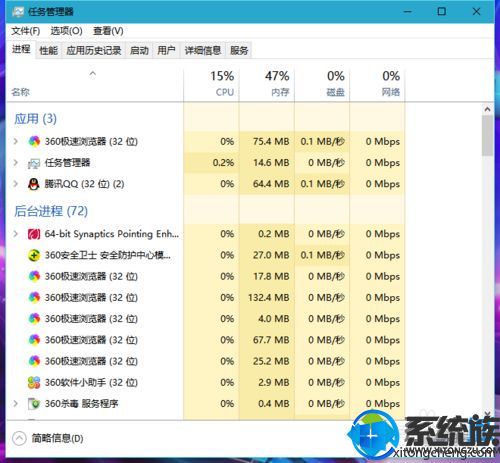Switch to the 用户 tab
500x463 pixels.
[x=166, y=50]
